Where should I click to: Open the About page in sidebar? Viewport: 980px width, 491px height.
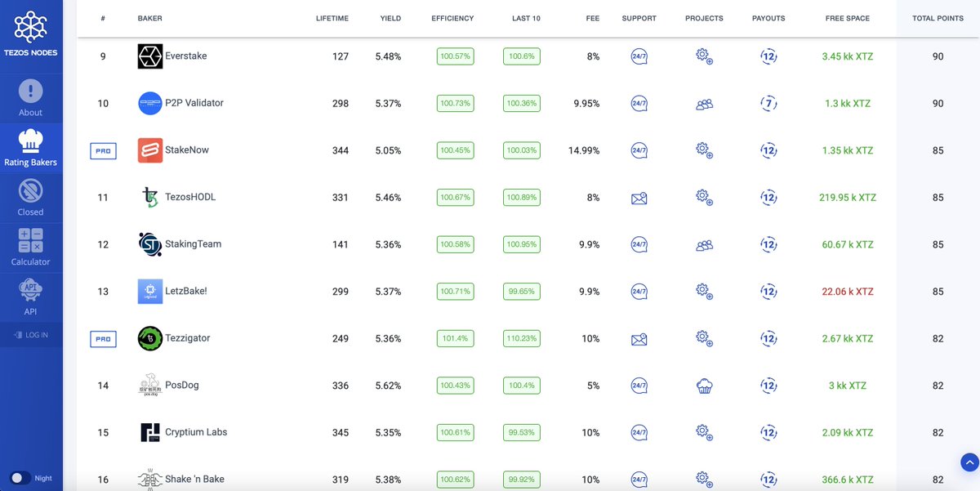[31, 98]
